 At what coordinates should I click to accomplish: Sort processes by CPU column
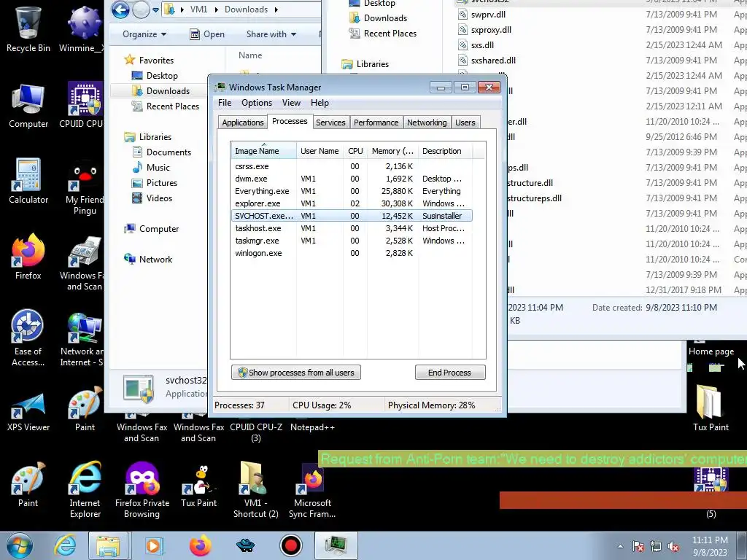point(355,151)
